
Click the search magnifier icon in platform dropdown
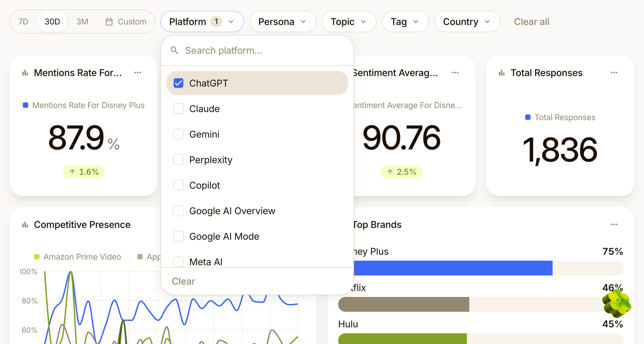click(x=174, y=50)
